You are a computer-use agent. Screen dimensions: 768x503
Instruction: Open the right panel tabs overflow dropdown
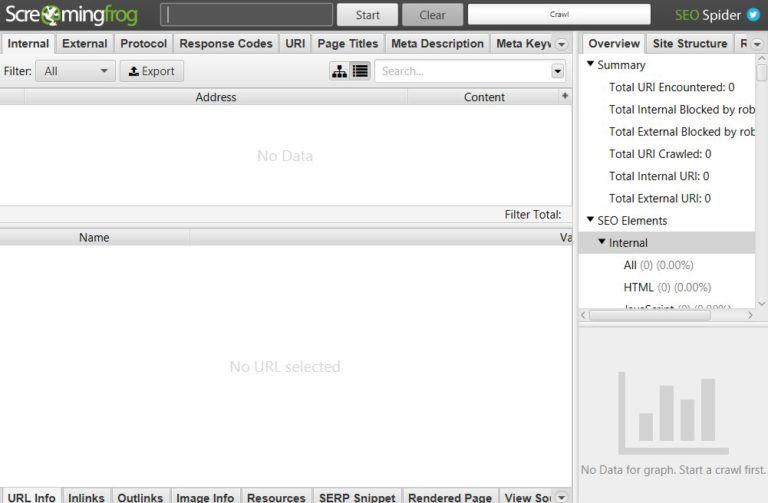757,44
